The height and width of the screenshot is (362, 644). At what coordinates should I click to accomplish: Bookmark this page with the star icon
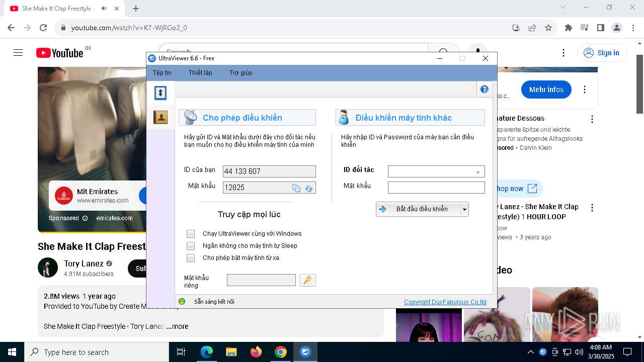[548, 28]
